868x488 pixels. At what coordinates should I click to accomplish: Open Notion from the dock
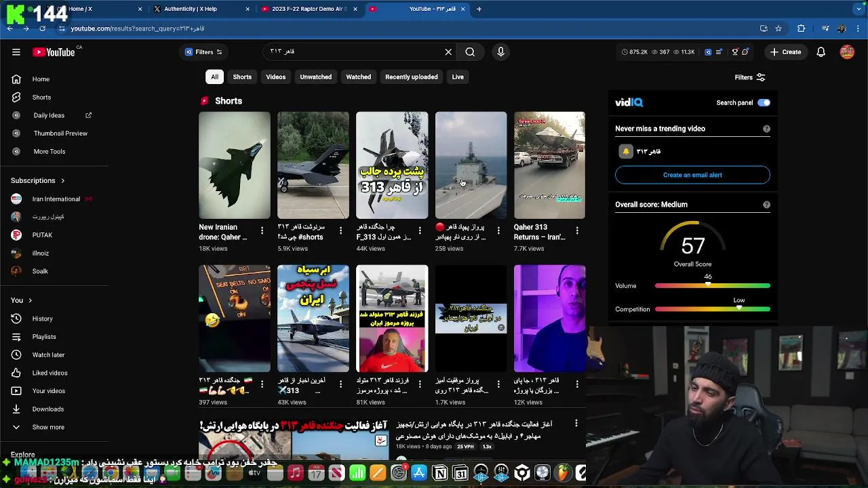pos(440,473)
